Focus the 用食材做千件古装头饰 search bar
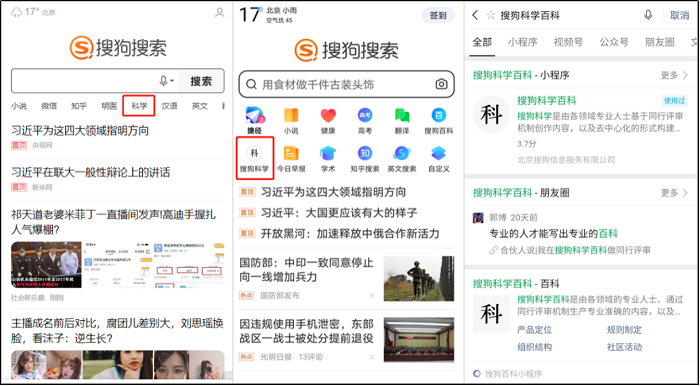 [346, 84]
